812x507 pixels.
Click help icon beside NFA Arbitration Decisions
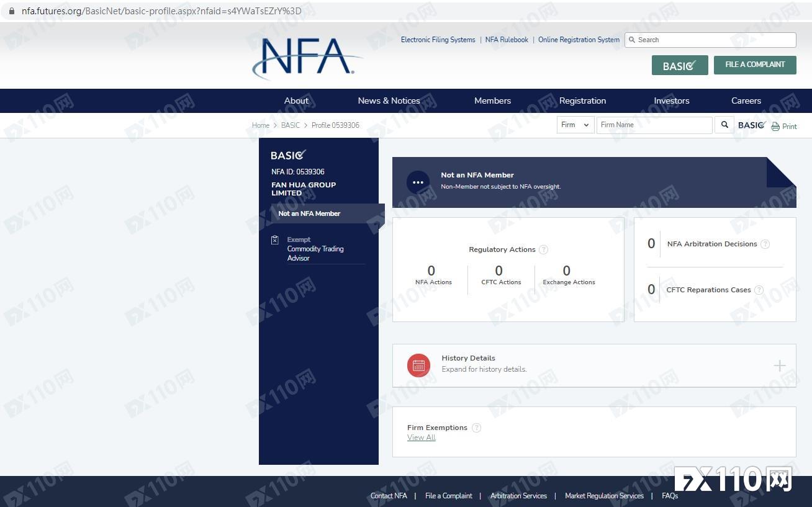(x=765, y=244)
